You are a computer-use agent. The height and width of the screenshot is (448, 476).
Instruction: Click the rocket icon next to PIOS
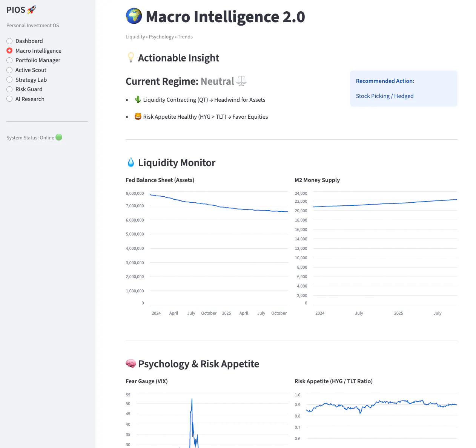[32, 10]
